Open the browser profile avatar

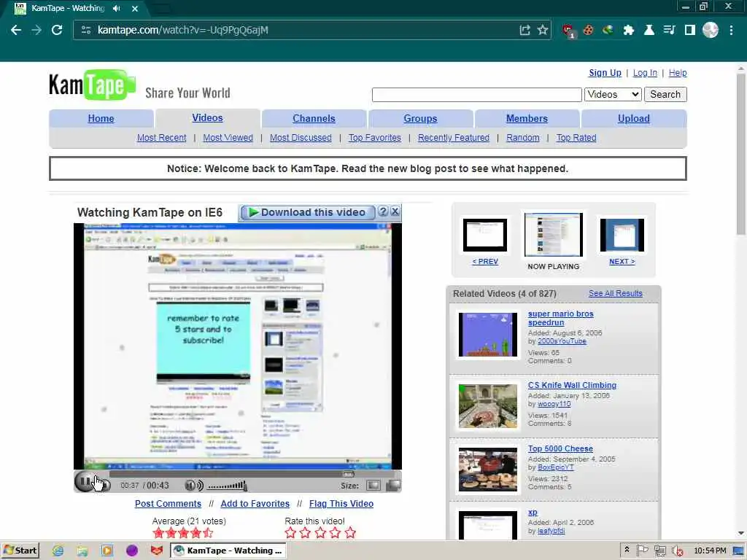coord(711,30)
